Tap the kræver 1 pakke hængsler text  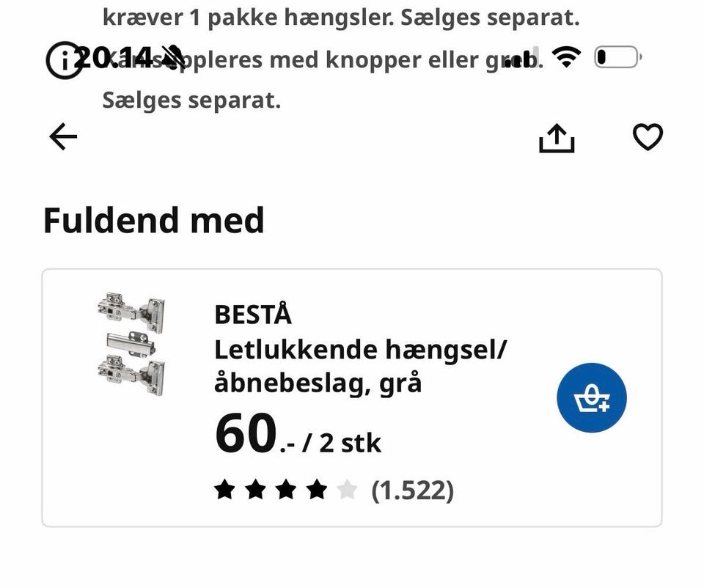(x=247, y=18)
